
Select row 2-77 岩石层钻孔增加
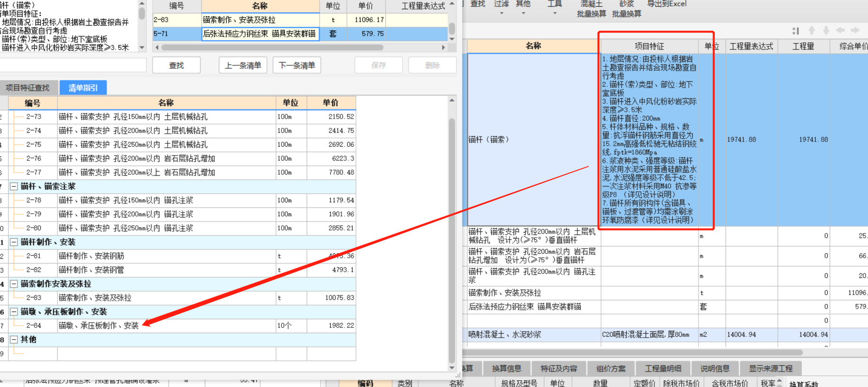pyautogui.click(x=178, y=172)
